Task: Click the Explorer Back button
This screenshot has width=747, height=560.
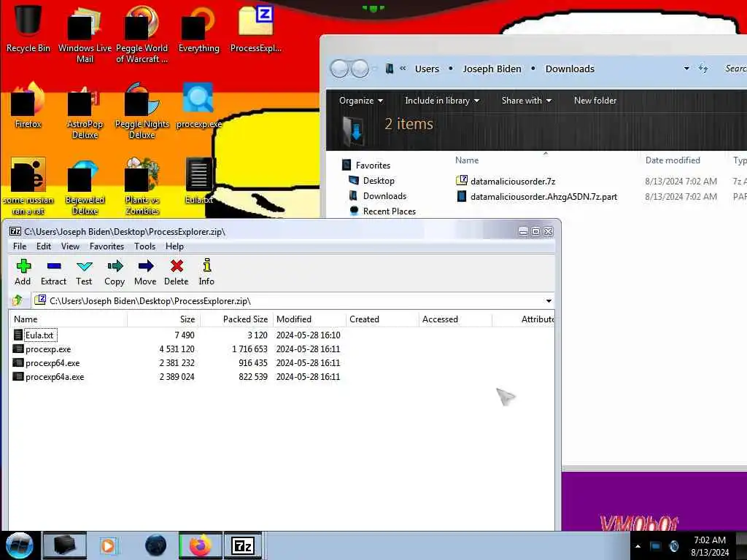Action: tap(339, 69)
